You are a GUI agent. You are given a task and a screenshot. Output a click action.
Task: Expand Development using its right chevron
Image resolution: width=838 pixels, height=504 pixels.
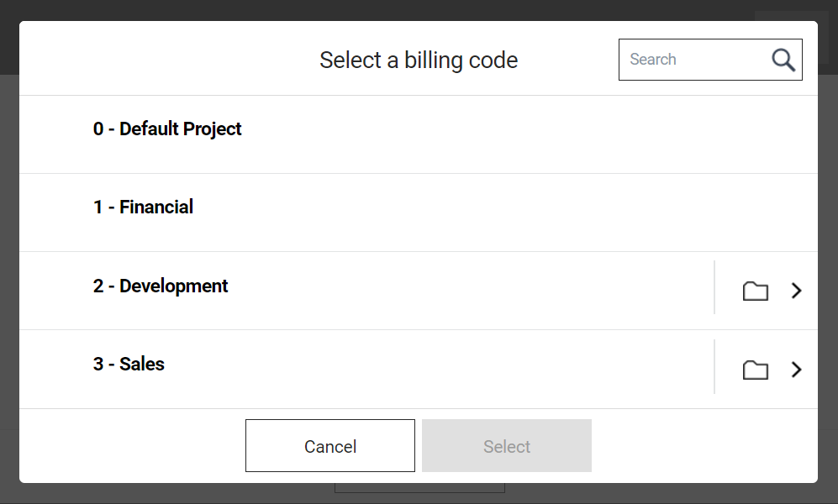point(797,291)
